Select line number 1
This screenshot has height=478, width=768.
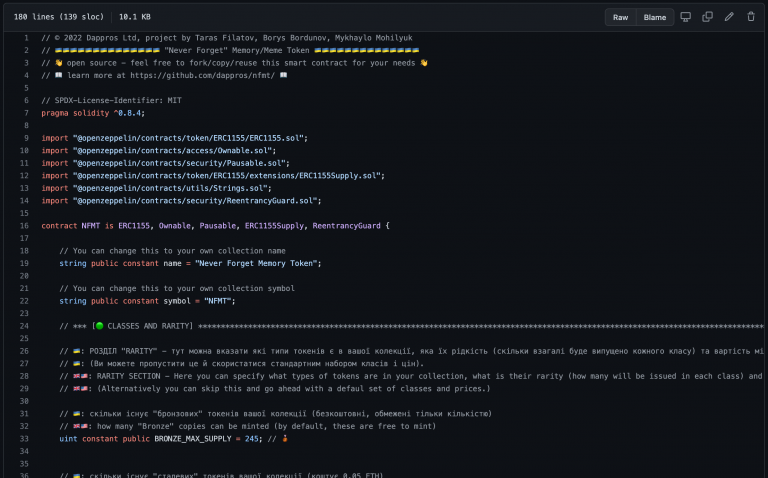[x=26, y=38]
